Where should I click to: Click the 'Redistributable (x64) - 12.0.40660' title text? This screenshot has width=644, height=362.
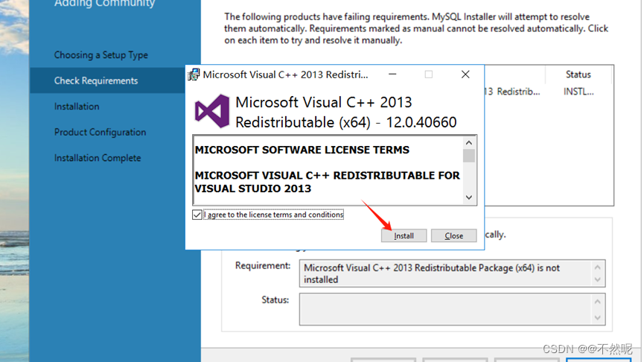pos(345,122)
